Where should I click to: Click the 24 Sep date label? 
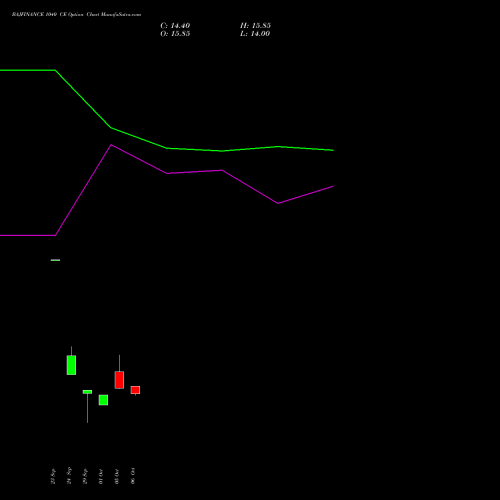[69, 476]
